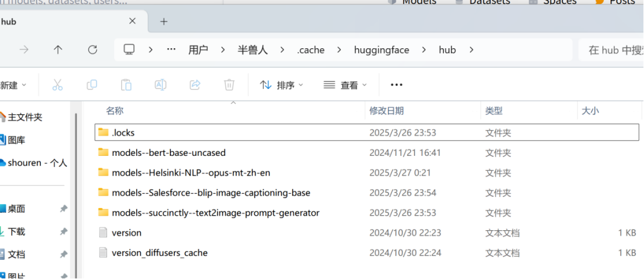
Task: Close the hub tab
Action: [132, 21]
